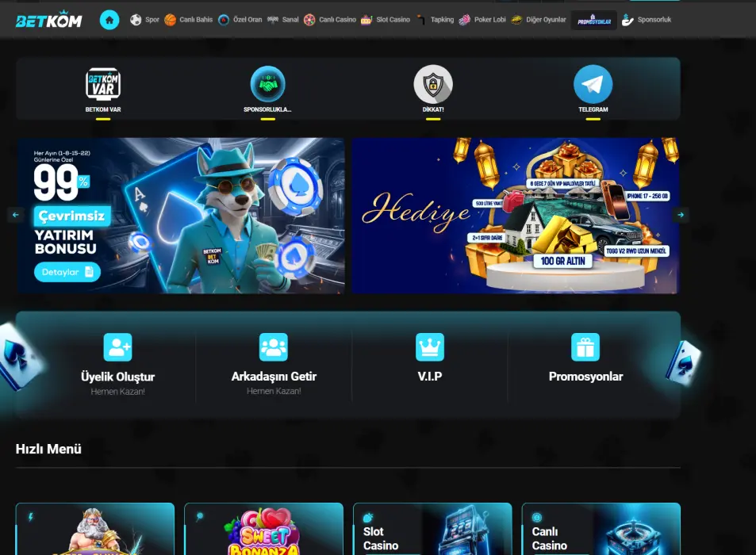Click the Sponsorluk link in navbar
The height and width of the screenshot is (555, 756).
[647, 20]
